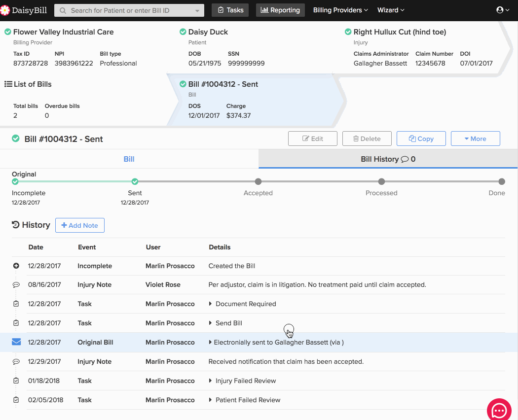Expand Electronially sent to Gallagher Bassett details
This screenshot has width=518, height=420.
[210, 343]
